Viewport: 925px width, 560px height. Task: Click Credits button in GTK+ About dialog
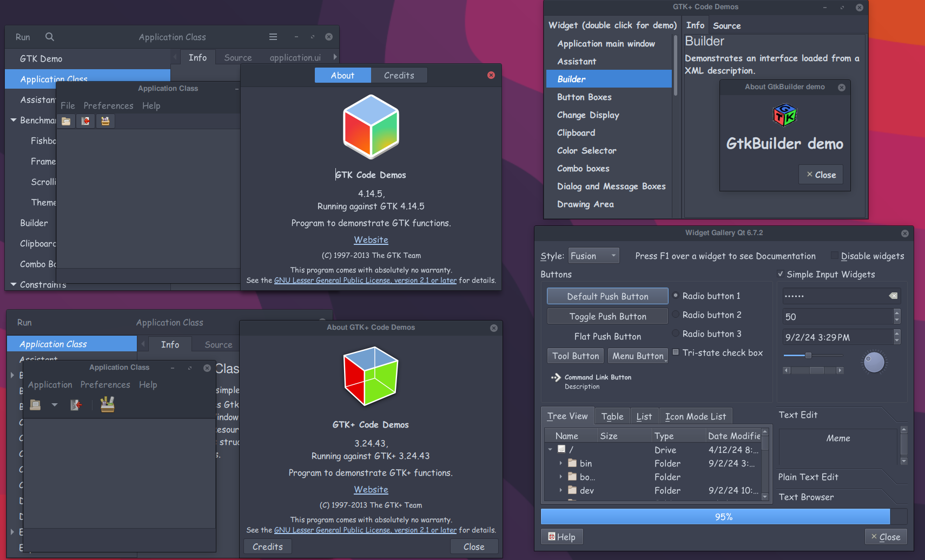(x=268, y=547)
